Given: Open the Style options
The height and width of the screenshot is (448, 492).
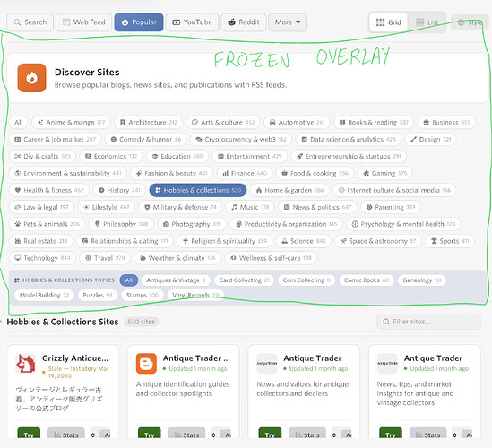Looking at the screenshot, I should tap(470, 22).
